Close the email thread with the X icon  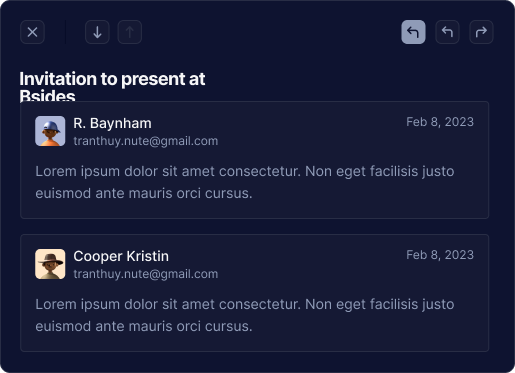(32, 32)
